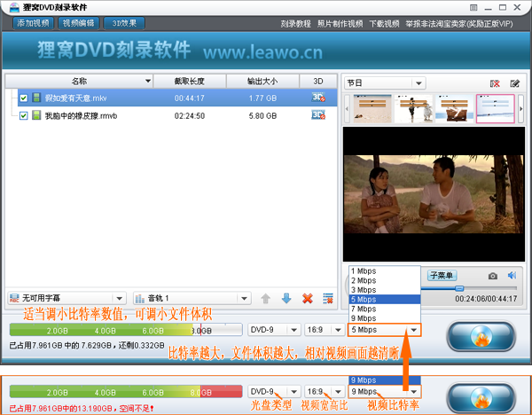Select the third menu template thumbnail
The height and width of the screenshot is (415, 532).
click(x=454, y=108)
